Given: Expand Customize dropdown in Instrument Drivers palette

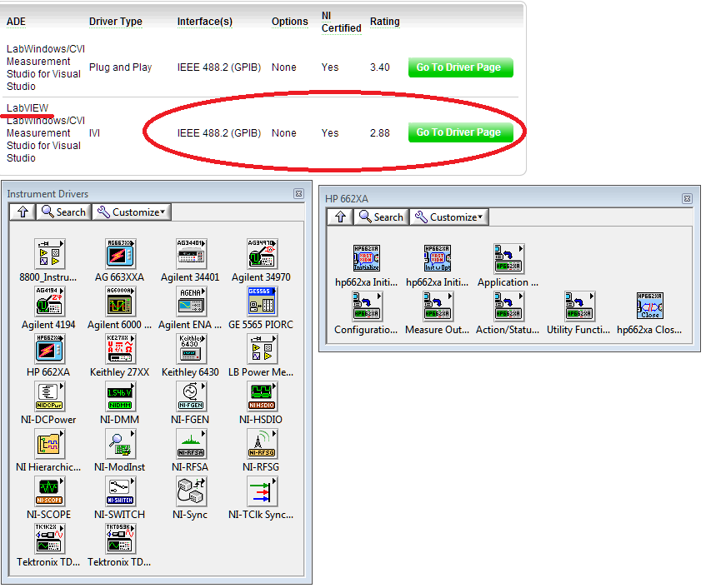Looking at the screenshot, I should coord(132,212).
